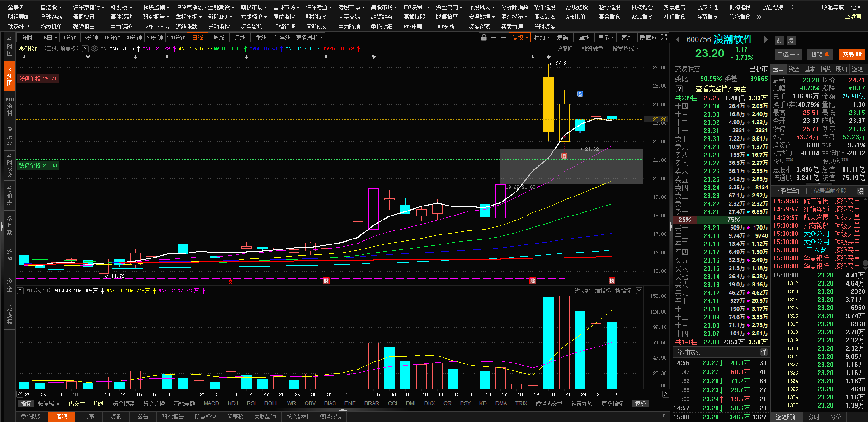The height and width of the screenshot is (422, 868).
Task: Select the 资金 tab in quote panel
Action: (x=794, y=69)
